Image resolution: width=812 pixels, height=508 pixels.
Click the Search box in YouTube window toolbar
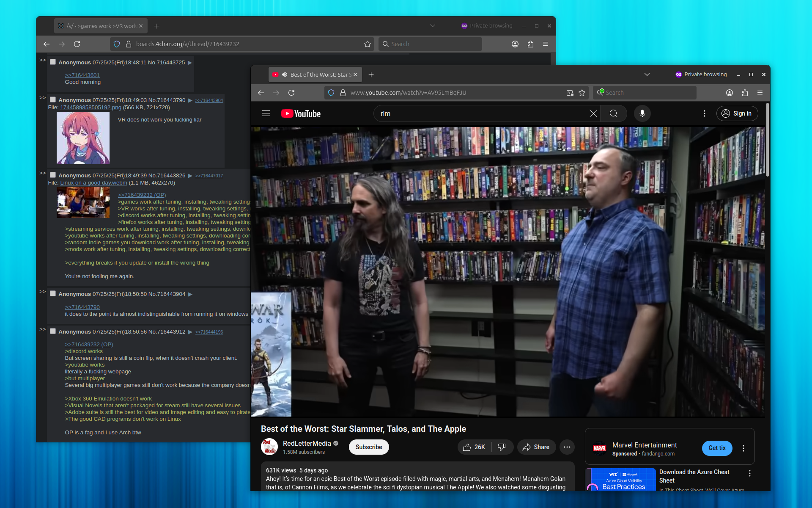(x=645, y=93)
